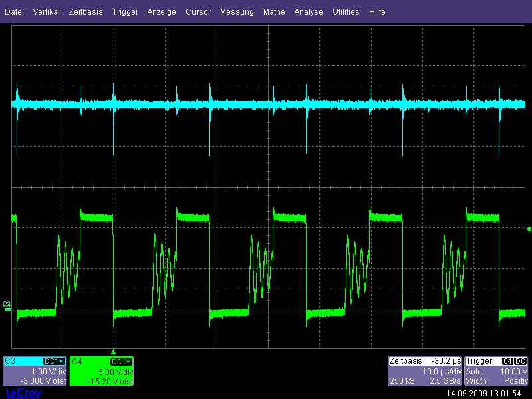Open the Trigger menu in menu bar
The height and width of the screenshot is (399, 532).
pos(126,12)
